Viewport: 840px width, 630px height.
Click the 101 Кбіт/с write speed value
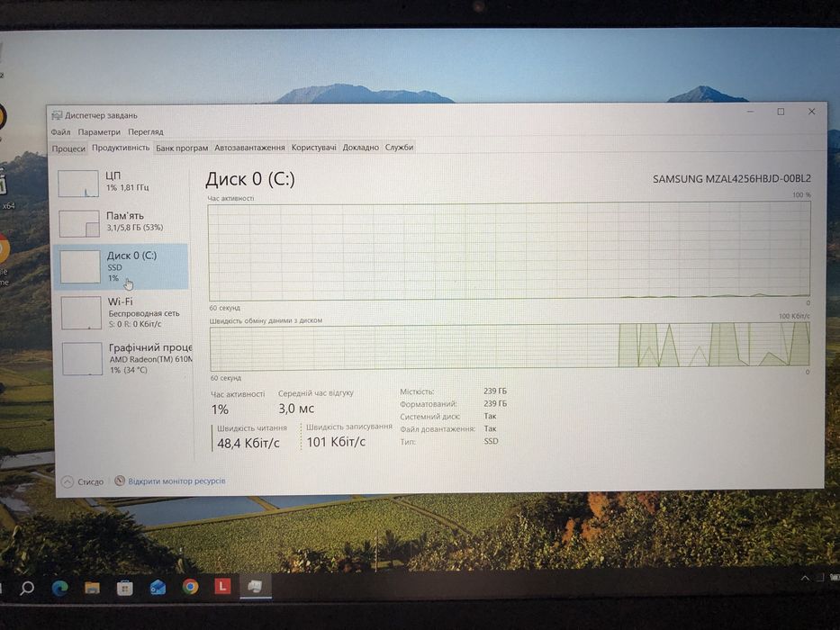pyautogui.click(x=336, y=442)
